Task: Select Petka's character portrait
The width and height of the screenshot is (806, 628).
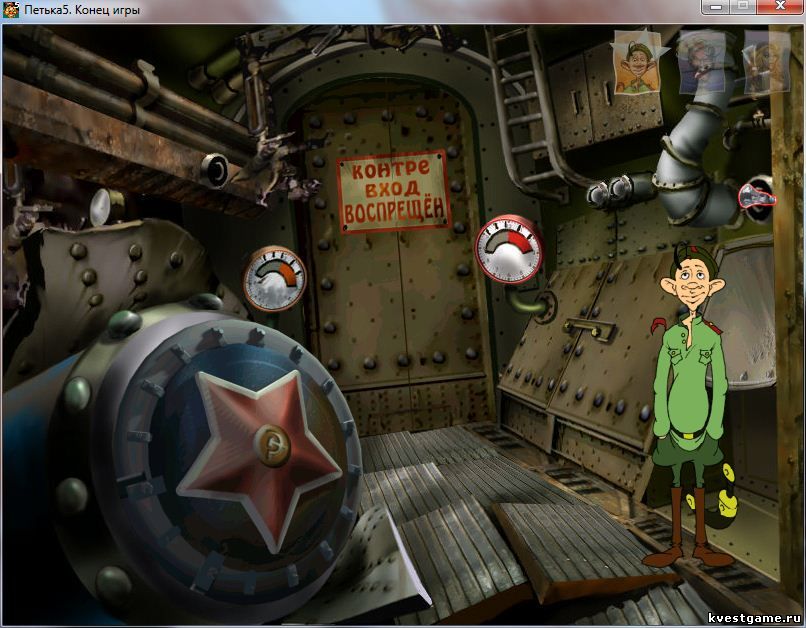Action: tap(636, 64)
